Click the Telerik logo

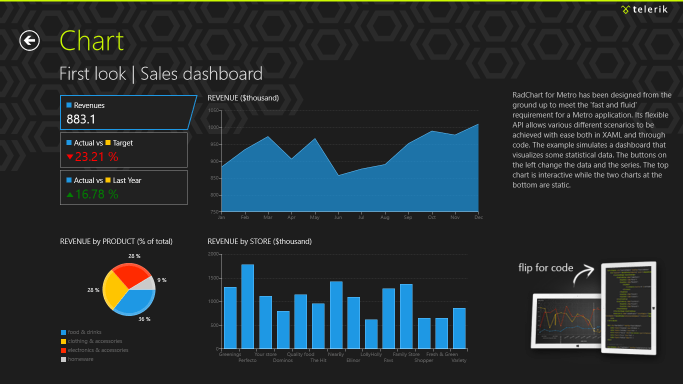click(644, 10)
